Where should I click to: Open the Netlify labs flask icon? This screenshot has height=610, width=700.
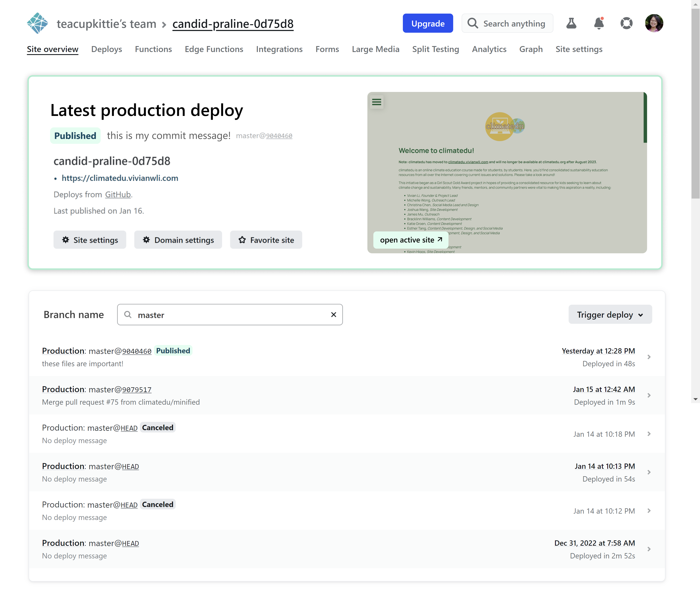click(x=571, y=23)
